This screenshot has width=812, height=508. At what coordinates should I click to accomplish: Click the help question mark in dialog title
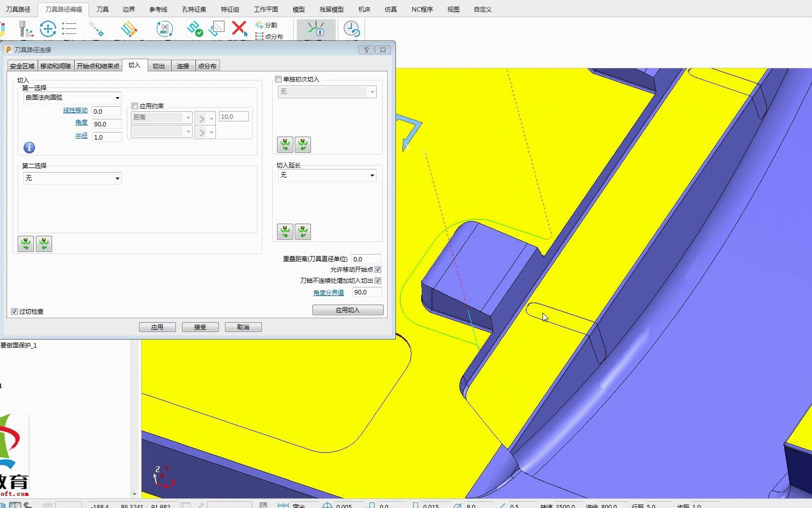(x=367, y=50)
